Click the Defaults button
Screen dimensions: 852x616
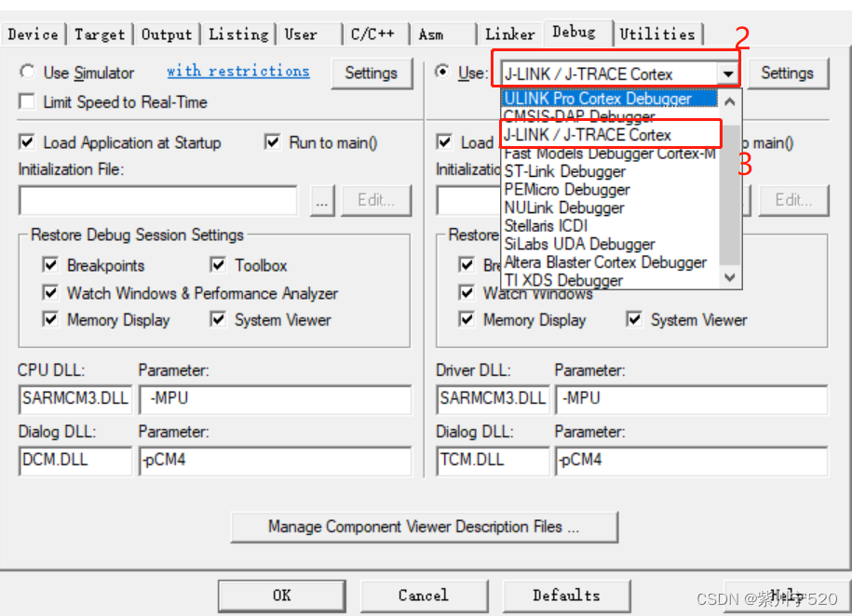tap(567, 596)
